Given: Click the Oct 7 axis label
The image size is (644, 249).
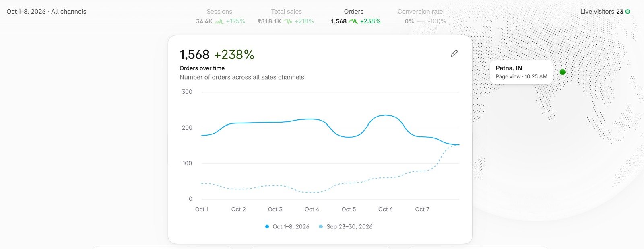Looking at the screenshot, I should 422,209.
